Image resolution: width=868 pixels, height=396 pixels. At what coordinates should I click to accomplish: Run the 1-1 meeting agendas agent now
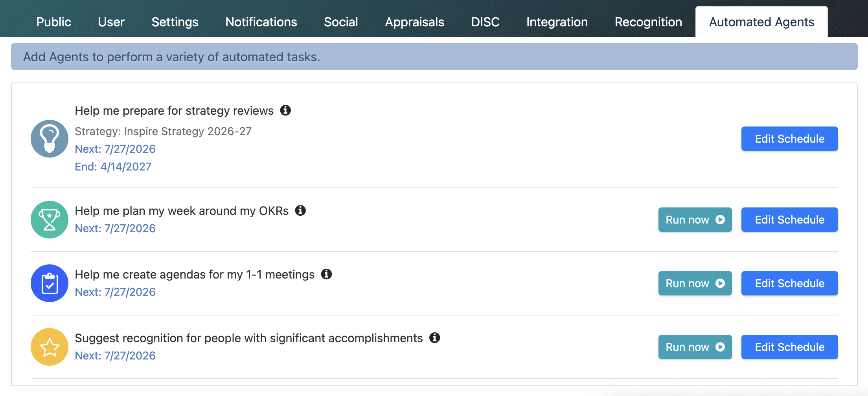click(695, 283)
